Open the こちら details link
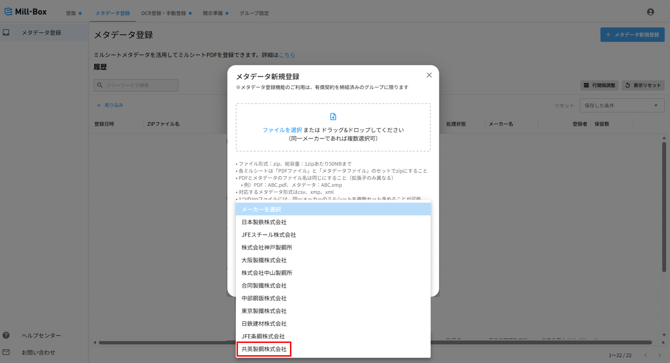This screenshot has height=363, width=670. click(287, 55)
